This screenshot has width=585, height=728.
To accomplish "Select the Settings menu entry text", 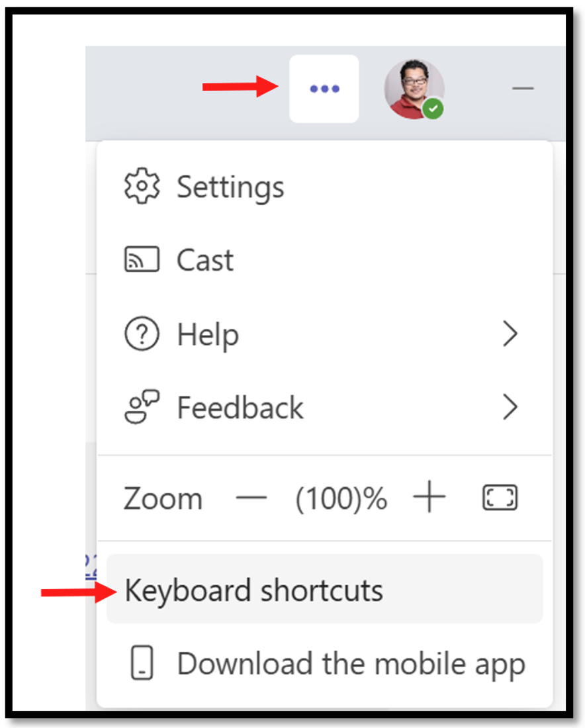I will click(230, 187).
